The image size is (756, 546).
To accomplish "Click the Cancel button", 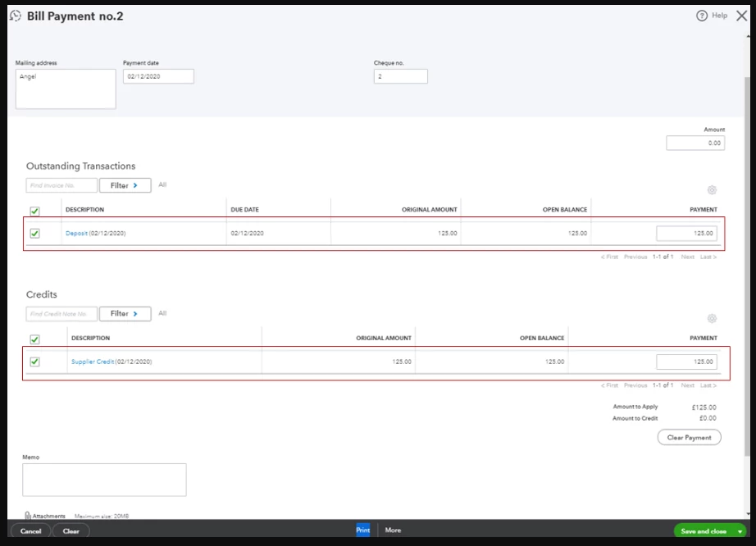I will click(x=30, y=531).
